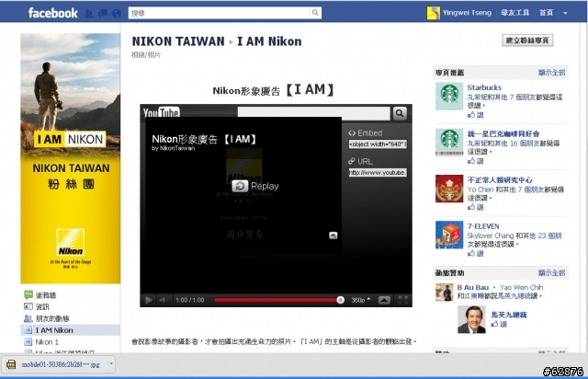Click the by NikonTaiwan uploader link
The height and width of the screenshot is (379, 588).
[174, 148]
